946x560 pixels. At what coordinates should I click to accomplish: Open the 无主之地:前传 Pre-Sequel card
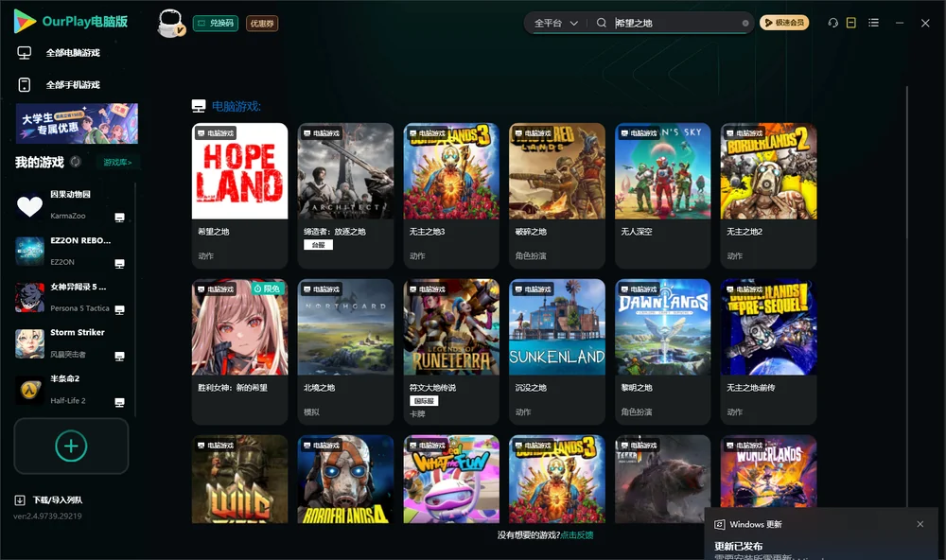click(x=768, y=352)
